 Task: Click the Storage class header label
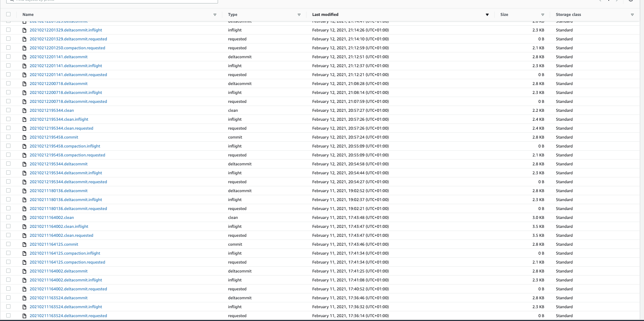pyautogui.click(x=568, y=15)
